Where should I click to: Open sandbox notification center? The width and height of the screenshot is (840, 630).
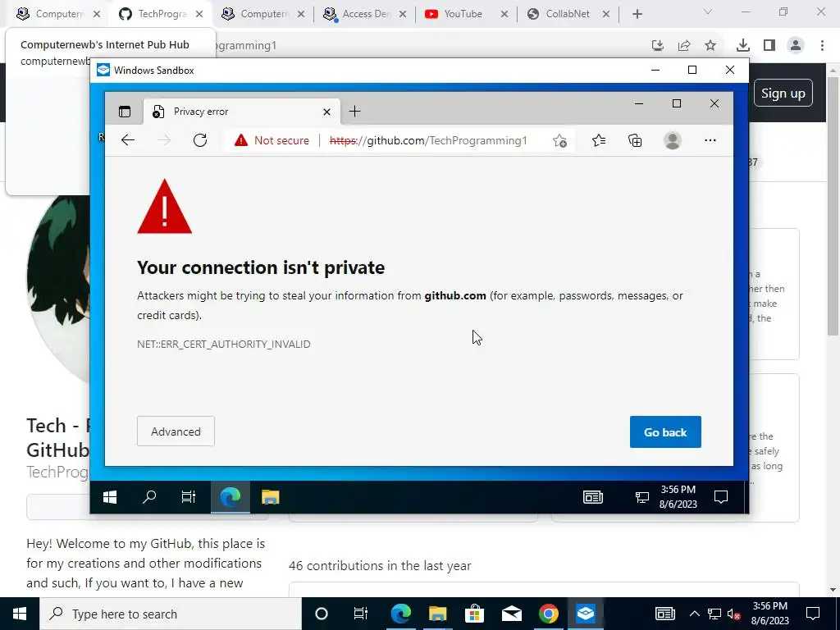tap(721, 497)
